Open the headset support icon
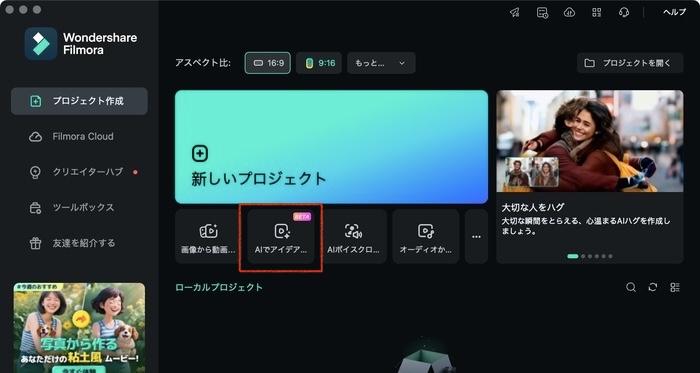This screenshot has height=373, width=700. [624, 12]
